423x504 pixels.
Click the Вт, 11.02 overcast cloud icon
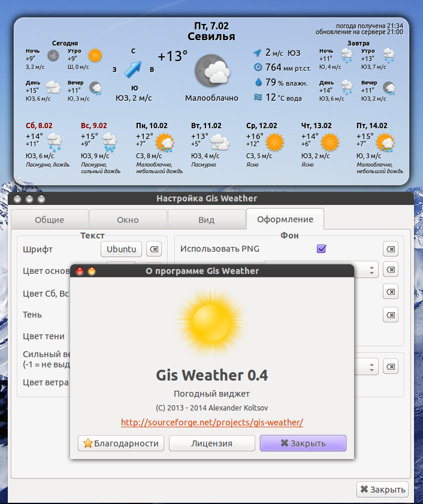pos(220,142)
